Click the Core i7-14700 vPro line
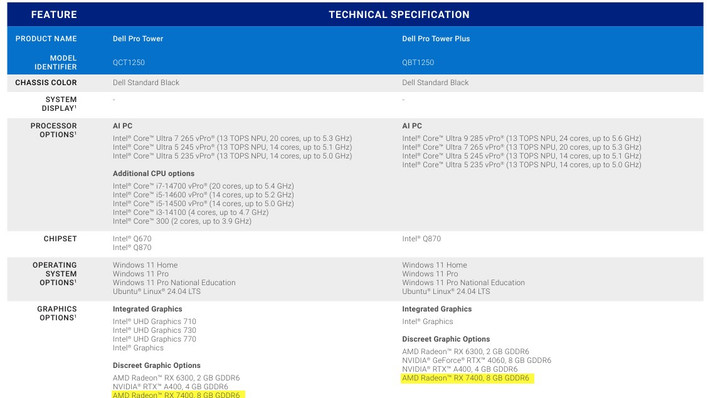708x398 pixels. point(203,186)
